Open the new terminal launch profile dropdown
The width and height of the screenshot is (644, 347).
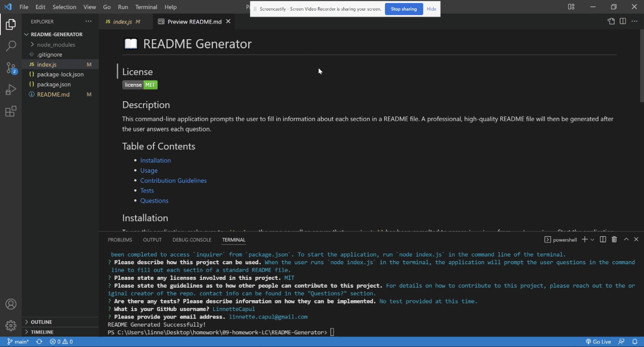pos(592,240)
